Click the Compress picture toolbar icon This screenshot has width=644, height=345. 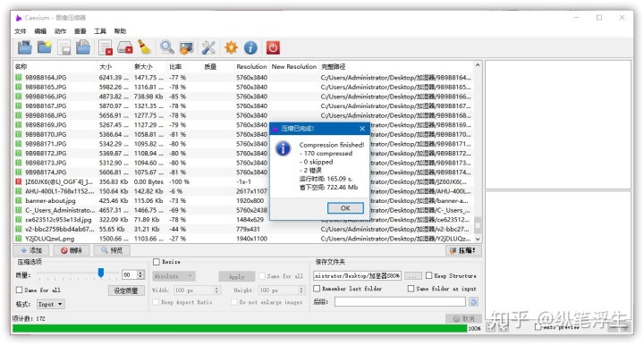coord(186,48)
